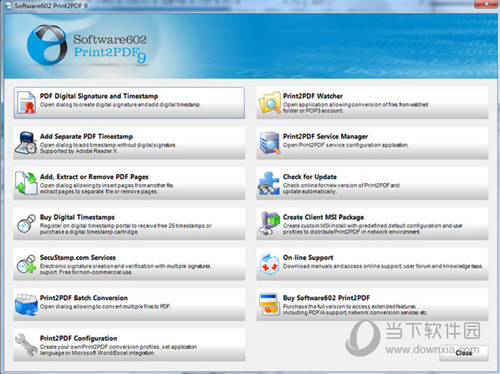
Task: Click the On-line Support first-aid icon
Action: (x=269, y=264)
